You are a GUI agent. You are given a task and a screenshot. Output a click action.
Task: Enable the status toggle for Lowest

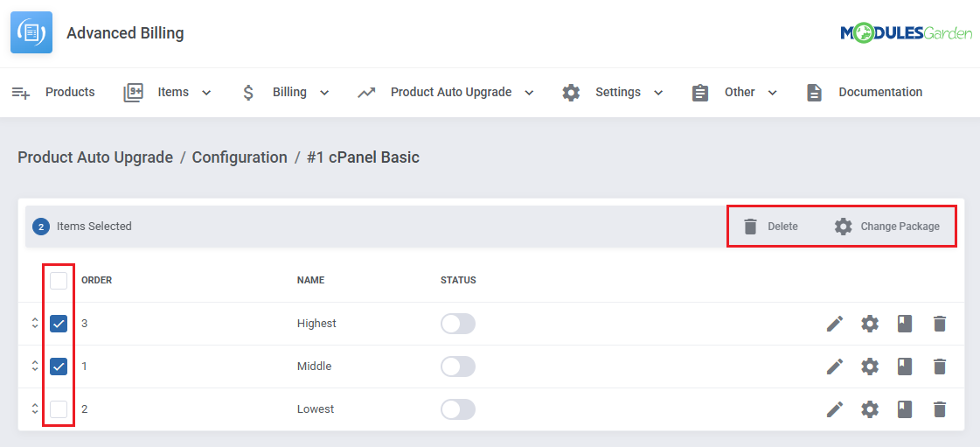click(458, 409)
